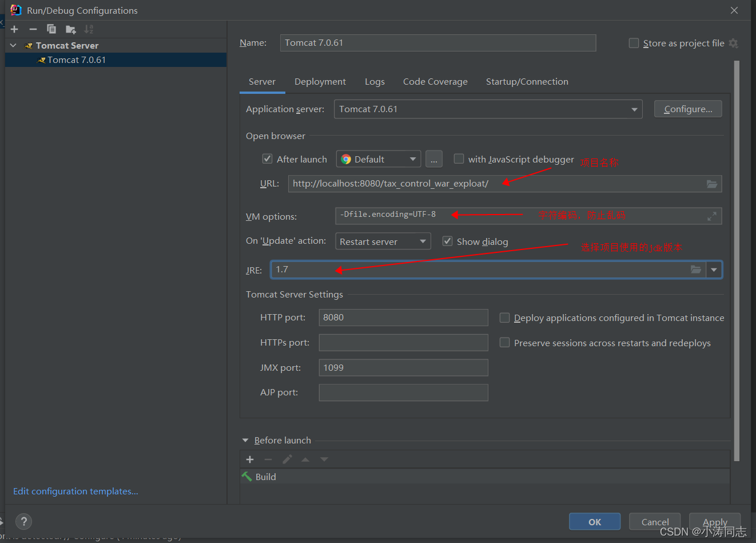Open settings gear next to Store as project file
This screenshot has height=543, width=756.
(x=734, y=43)
